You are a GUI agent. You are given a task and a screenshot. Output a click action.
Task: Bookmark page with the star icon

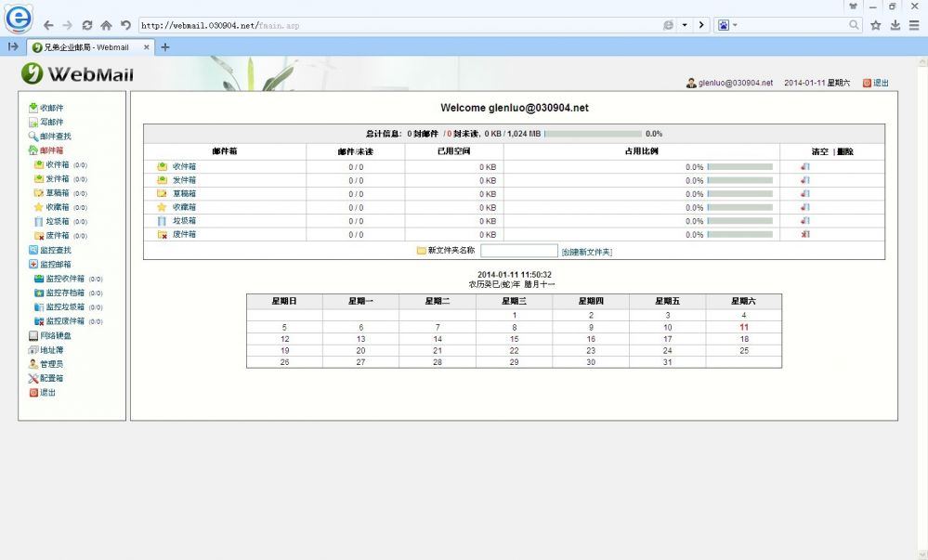point(875,25)
